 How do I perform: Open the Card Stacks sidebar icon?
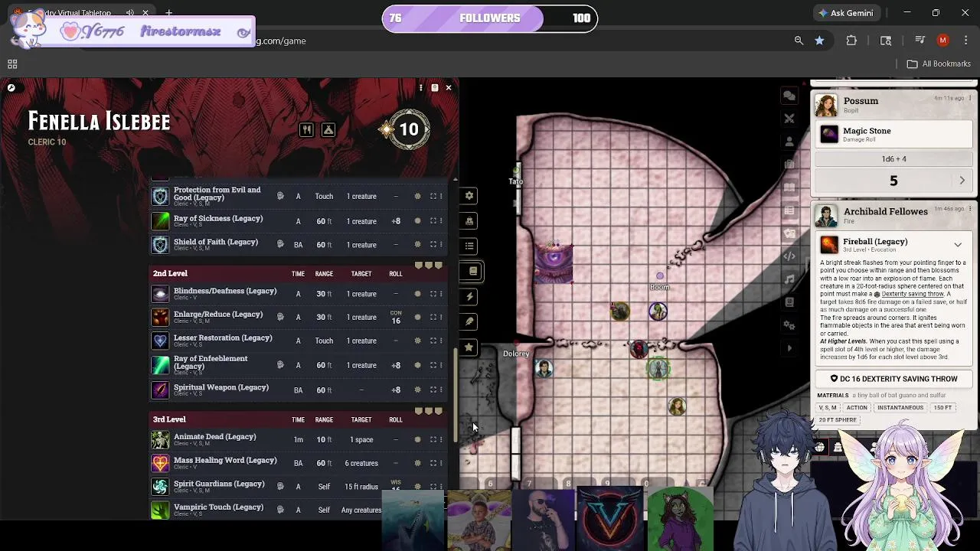pyautogui.click(x=789, y=233)
